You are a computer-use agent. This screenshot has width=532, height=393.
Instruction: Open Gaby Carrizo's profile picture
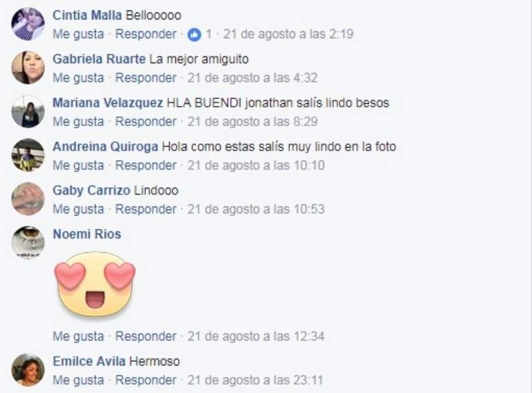(x=28, y=199)
